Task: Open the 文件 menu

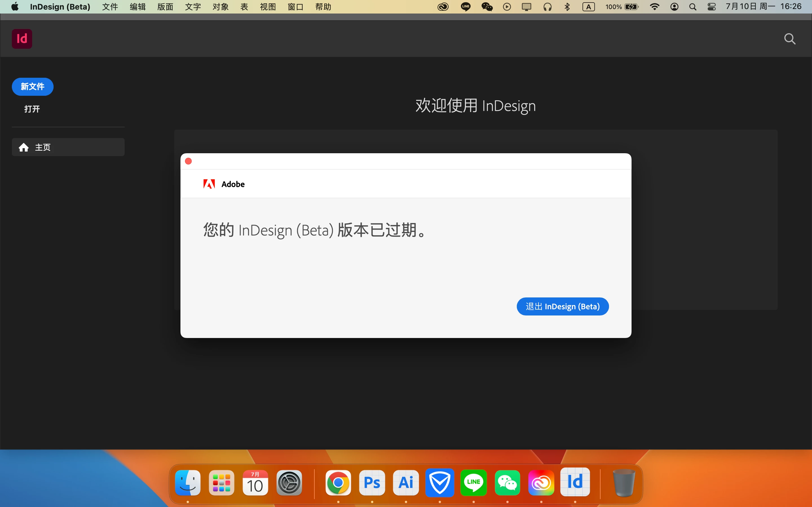Action: pos(110,7)
